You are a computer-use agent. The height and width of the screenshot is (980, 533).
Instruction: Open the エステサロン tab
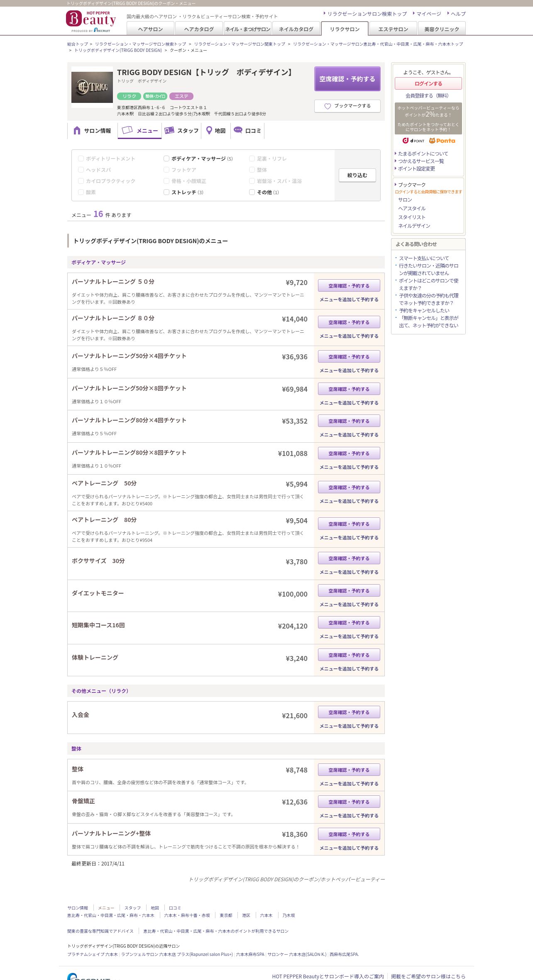pyautogui.click(x=393, y=29)
